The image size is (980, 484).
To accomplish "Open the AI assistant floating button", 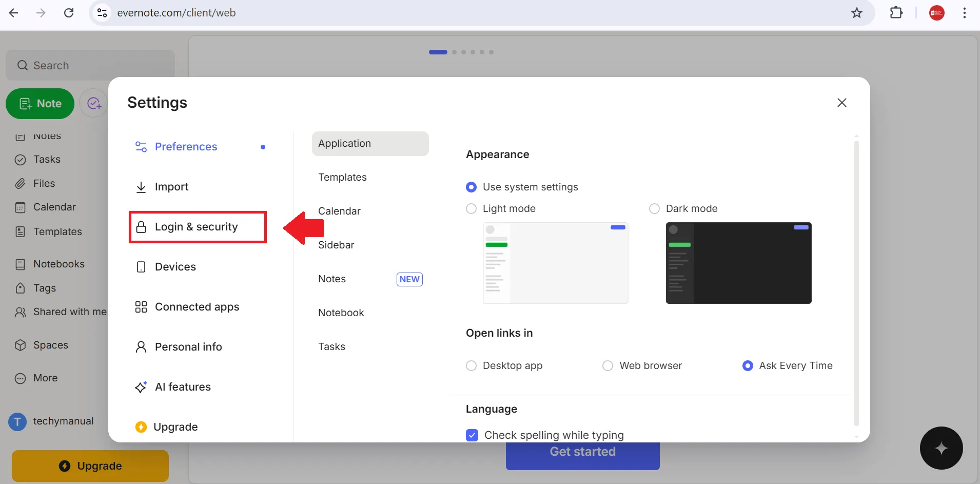I will 940,448.
